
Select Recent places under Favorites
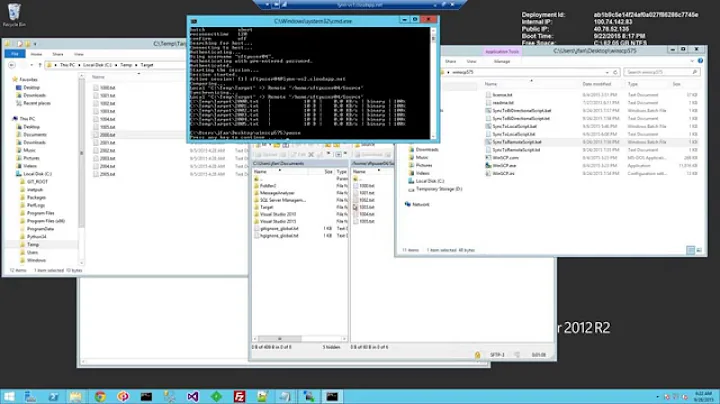coord(37,103)
